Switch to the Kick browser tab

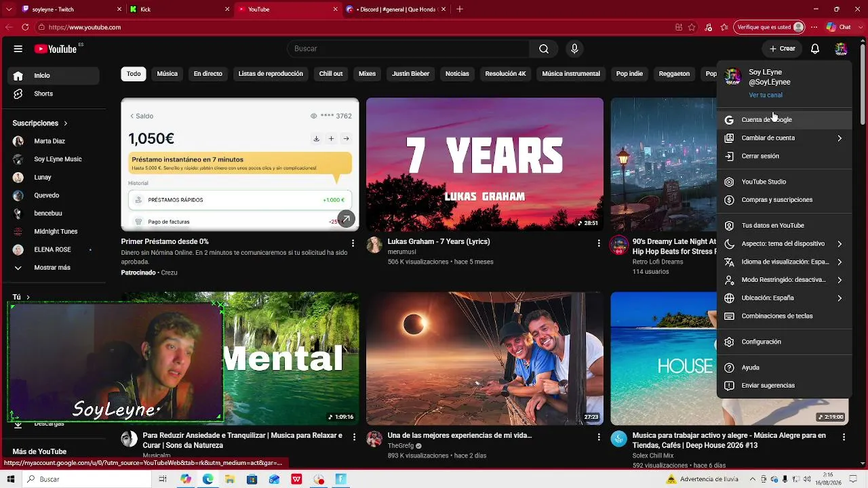click(x=179, y=9)
